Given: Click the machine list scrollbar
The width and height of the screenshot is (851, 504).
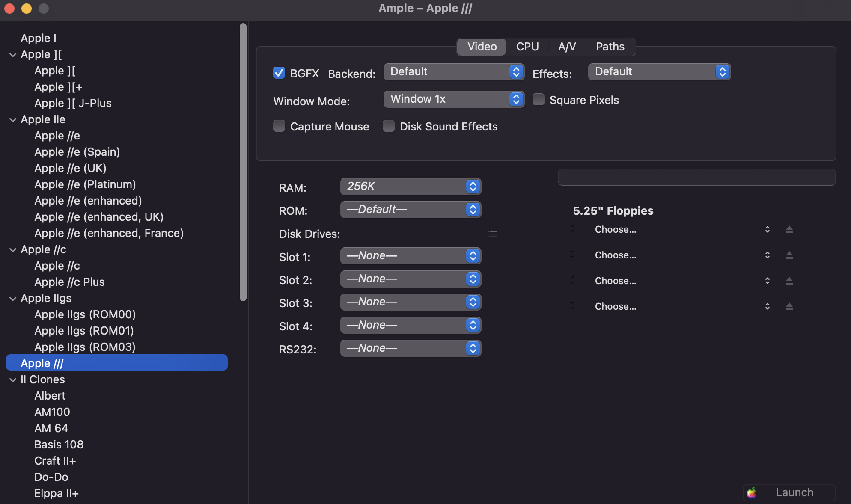Looking at the screenshot, I should point(243,163).
